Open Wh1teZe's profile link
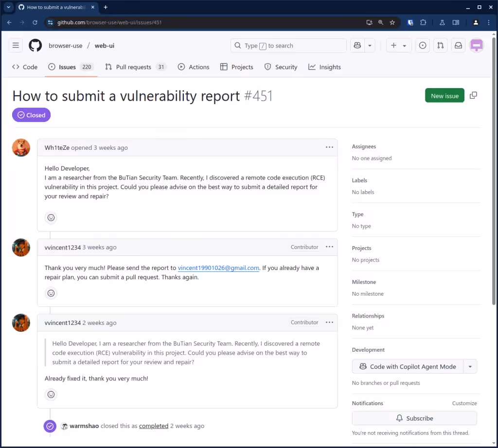This screenshot has height=448, width=498. click(x=57, y=147)
